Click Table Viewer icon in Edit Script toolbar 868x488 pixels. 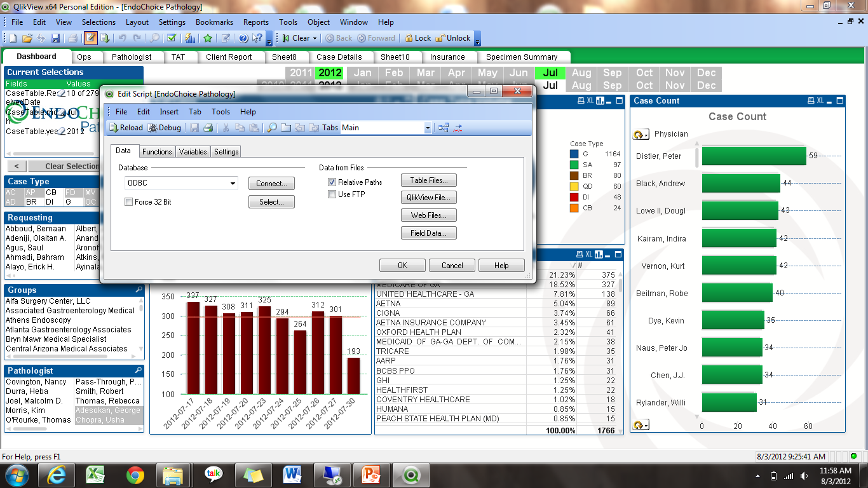pos(444,128)
